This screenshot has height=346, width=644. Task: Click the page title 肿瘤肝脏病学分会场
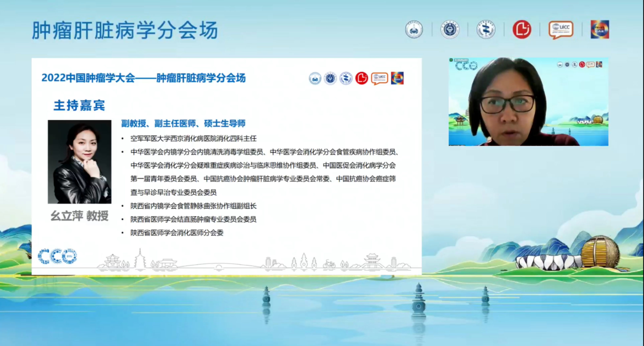tap(125, 30)
